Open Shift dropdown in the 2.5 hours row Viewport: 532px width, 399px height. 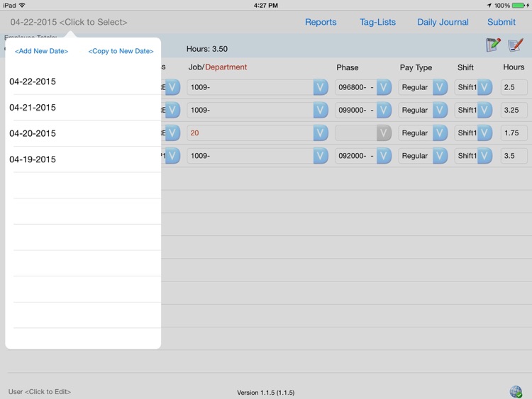click(x=485, y=87)
